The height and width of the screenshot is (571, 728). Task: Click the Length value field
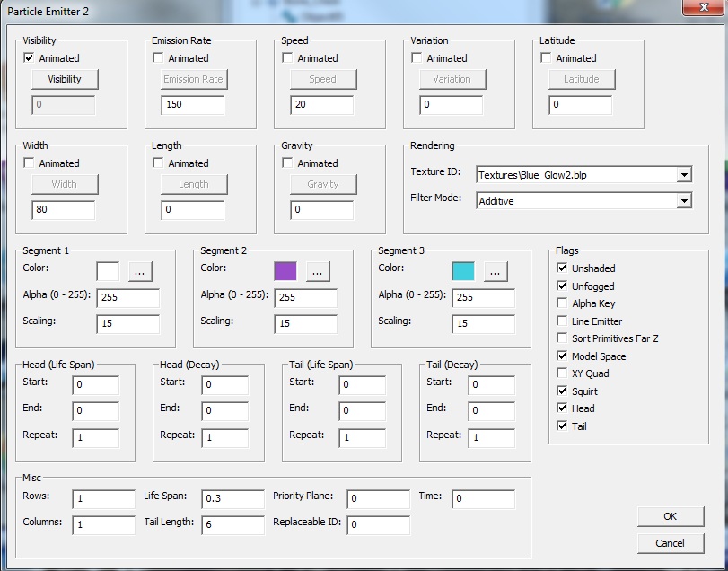[x=193, y=210]
